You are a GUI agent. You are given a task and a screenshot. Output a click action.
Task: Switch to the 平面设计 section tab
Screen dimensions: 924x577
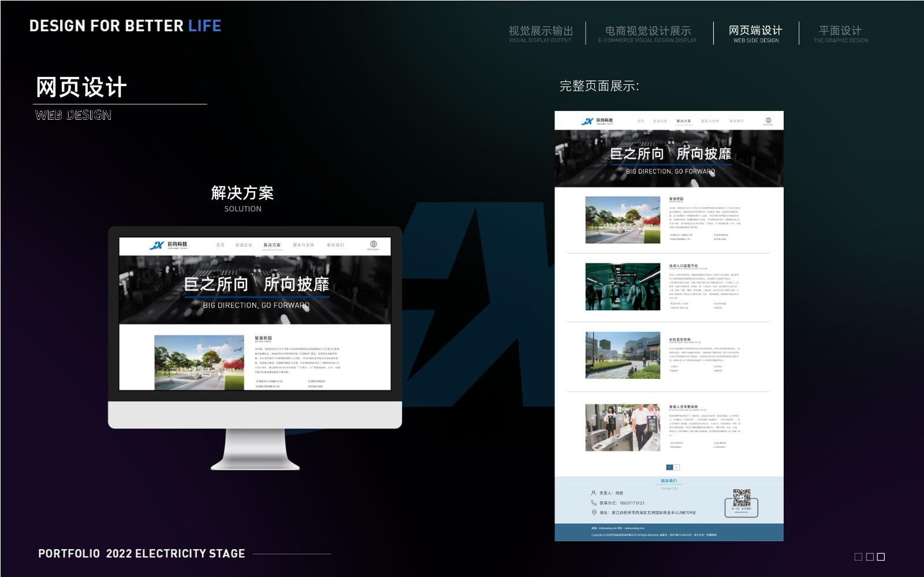[839, 31]
